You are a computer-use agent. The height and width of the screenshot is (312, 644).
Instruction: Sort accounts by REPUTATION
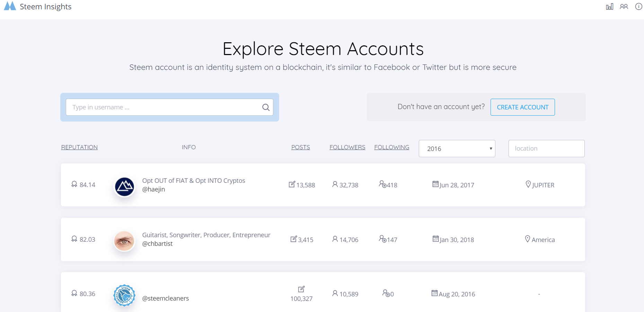79,147
